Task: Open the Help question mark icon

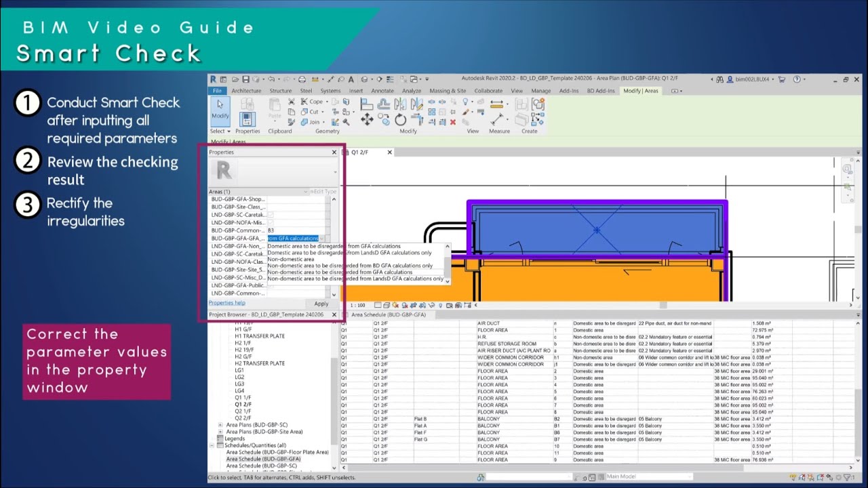Action: click(797, 79)
